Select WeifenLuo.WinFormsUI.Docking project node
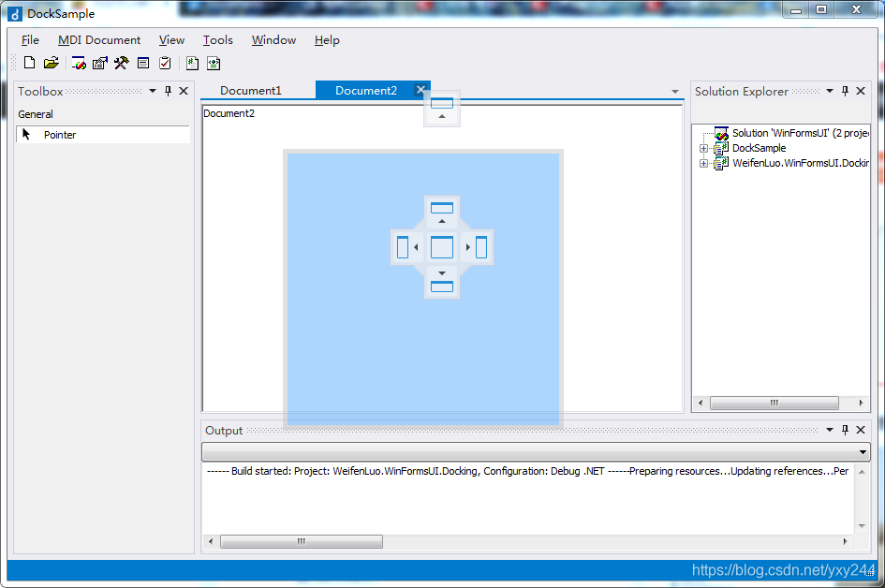This screenshot has height=588, width=885. [801, 163]
